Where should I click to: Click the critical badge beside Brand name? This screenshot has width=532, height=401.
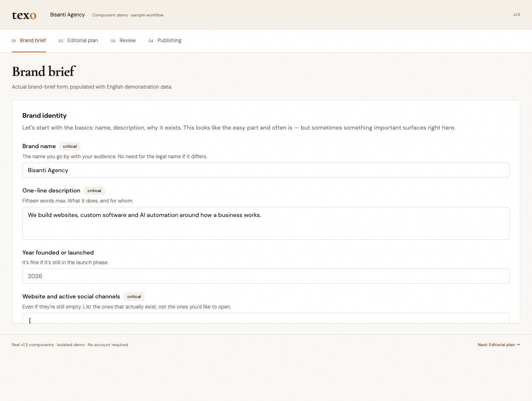coord(70,146)
